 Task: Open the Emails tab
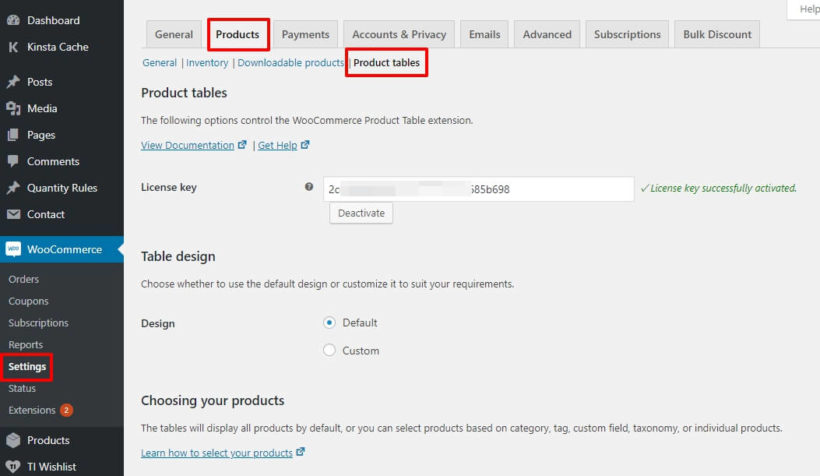point(484,35)
